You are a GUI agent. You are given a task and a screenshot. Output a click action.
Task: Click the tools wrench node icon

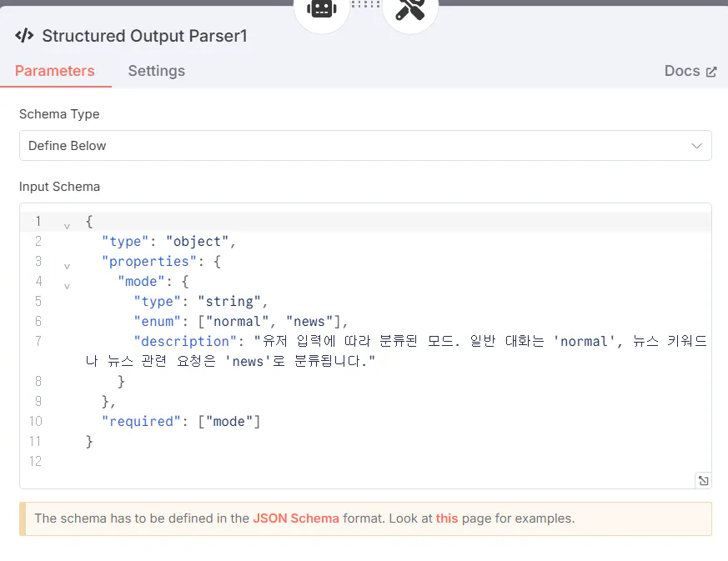pos(410,9)
